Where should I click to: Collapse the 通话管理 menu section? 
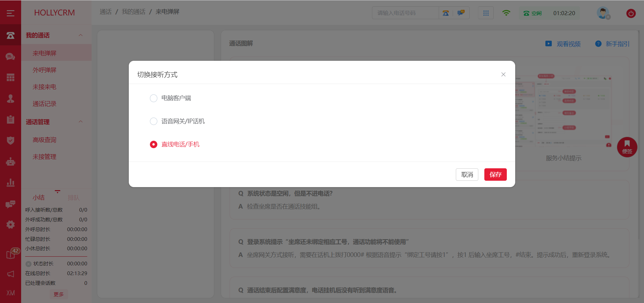pyautogui.click(x=80, y=122)
